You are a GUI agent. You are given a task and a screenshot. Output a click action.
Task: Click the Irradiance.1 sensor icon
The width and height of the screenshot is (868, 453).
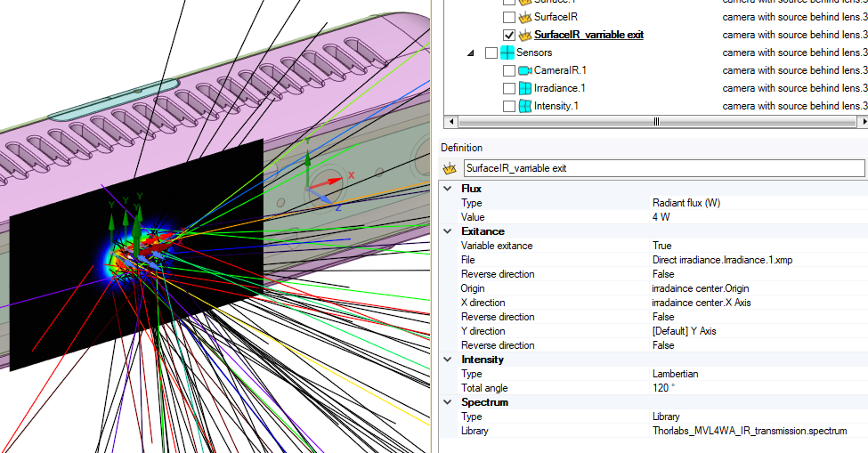click(x=524, y=88)
